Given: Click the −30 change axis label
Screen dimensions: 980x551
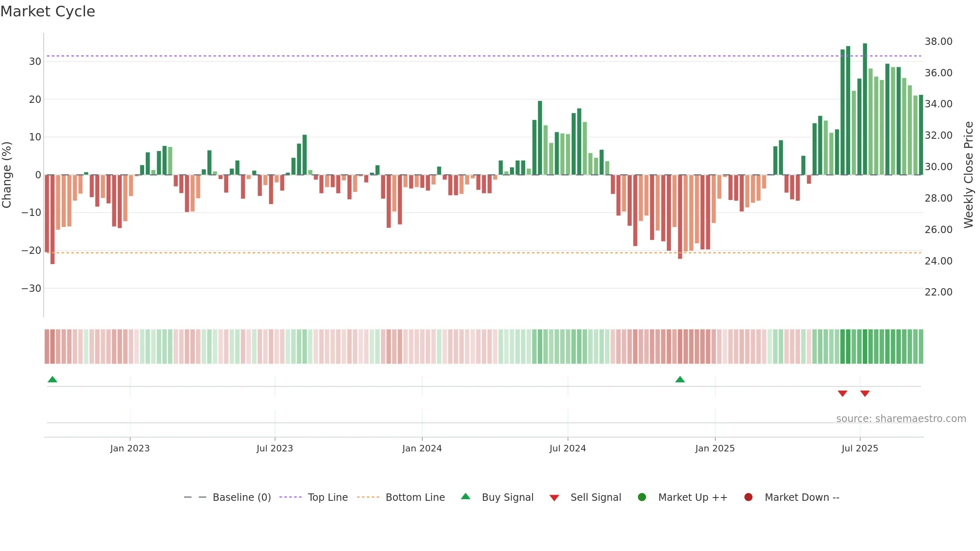Looking at the screenshot, I should pyautogui.click(x=31, y=289).
